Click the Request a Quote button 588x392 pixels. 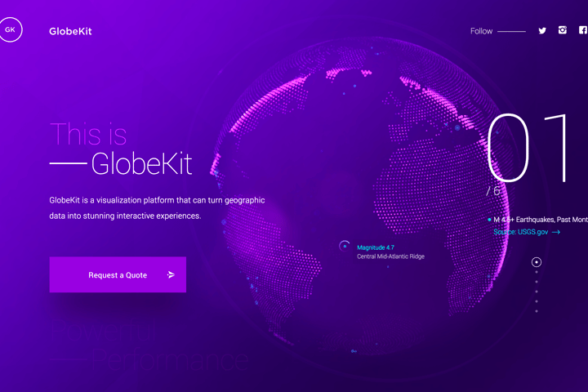coord(118,274)
